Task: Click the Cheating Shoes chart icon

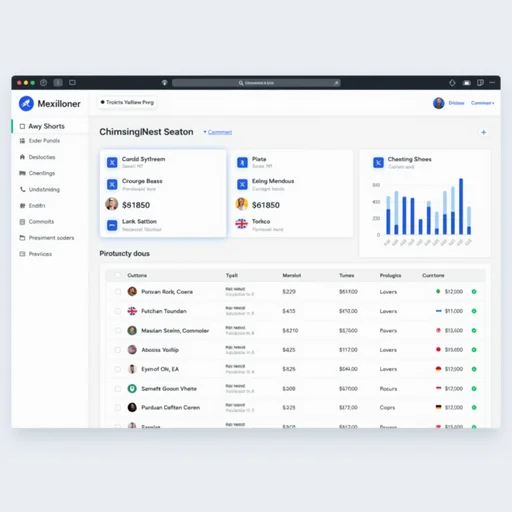Action: [378, 162]
